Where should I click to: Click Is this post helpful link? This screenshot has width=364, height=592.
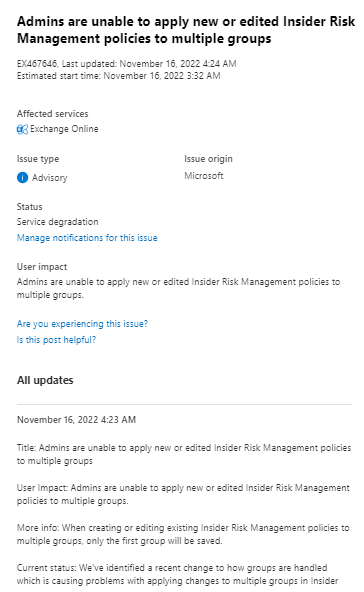click(x=56, y=340)
